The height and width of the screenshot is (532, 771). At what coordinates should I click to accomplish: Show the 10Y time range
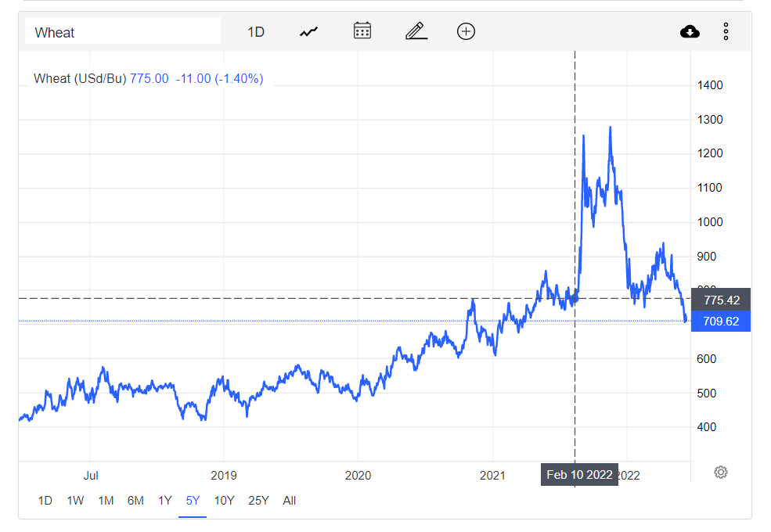pos(224,501)
